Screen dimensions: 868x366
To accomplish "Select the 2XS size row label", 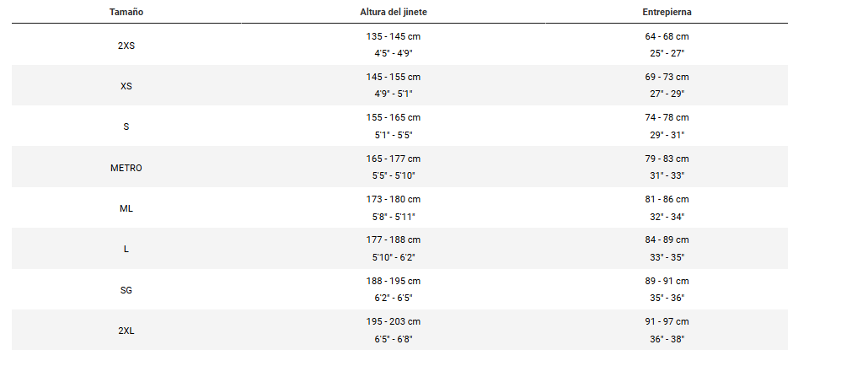I will click(x=126, y=46).
